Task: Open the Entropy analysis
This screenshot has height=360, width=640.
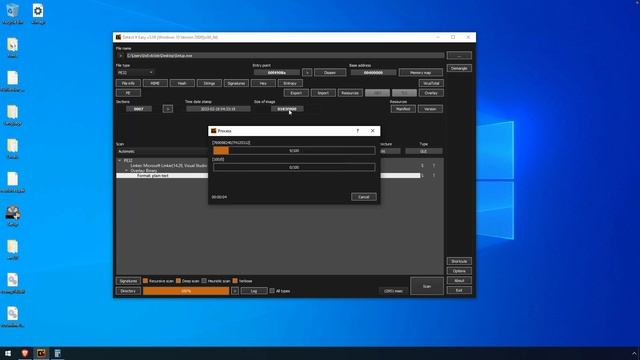Action: pyautogui.click(x=290, y=83)
